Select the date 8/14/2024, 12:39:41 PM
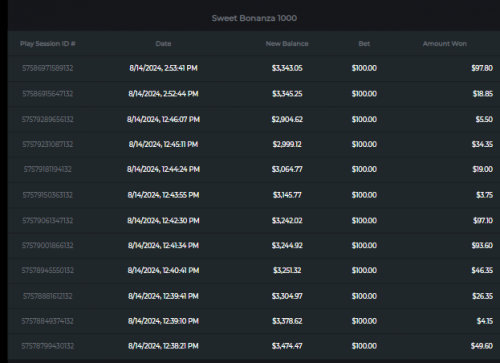 (x=163, y=296)
